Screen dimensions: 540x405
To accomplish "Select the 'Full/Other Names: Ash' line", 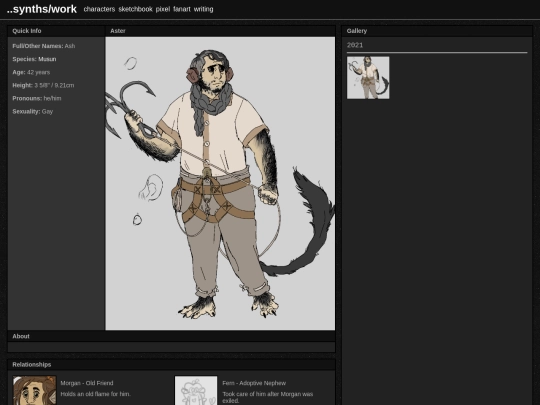I will 44,46.
